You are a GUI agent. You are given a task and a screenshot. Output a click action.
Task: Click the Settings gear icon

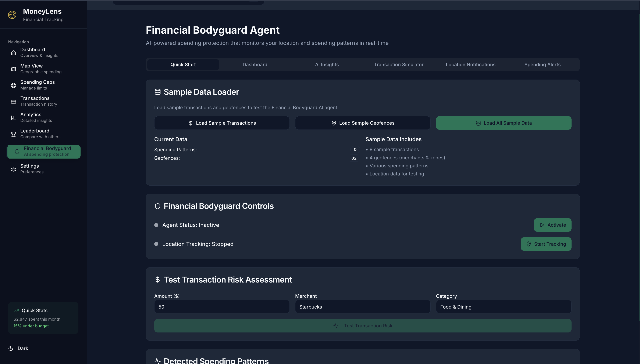[x=14, y=169]
